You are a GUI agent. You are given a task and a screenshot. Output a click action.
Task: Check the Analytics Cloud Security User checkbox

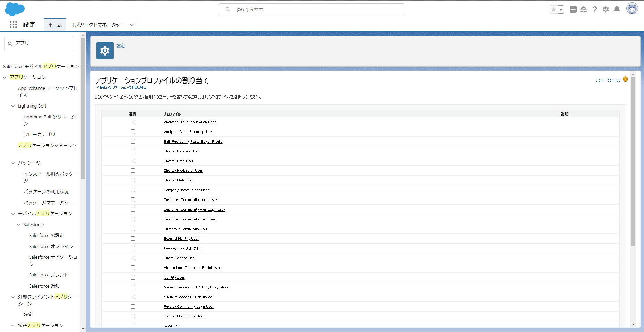coord(133,132)
